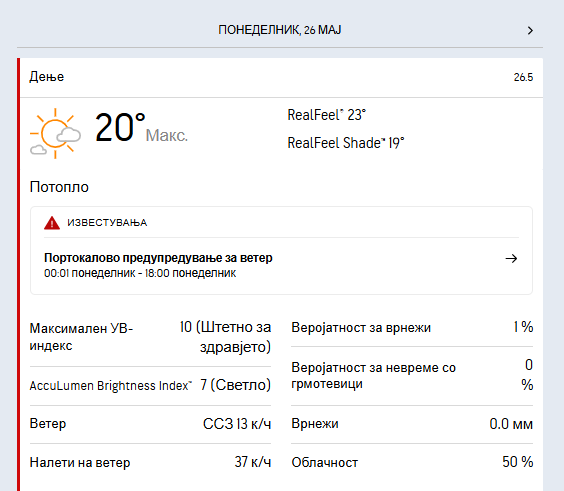Select the Известувања heading
The height and width of the screenshot is (491, 564).
coord(107,223)
